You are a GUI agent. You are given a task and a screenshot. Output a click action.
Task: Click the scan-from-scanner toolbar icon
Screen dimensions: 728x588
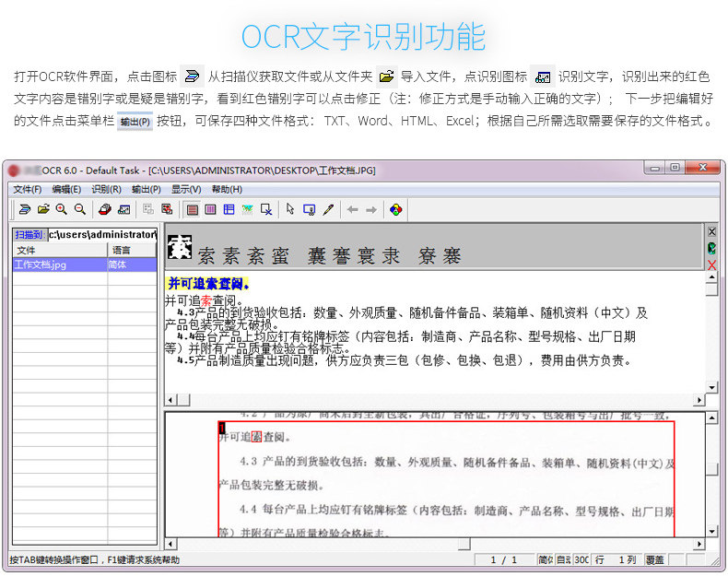(24, 209)
